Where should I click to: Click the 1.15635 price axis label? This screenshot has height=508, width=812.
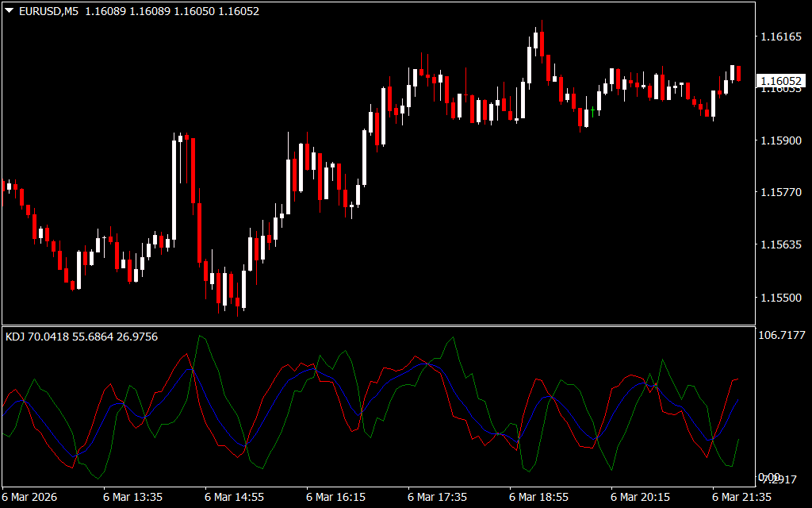(x=780, y=245)
